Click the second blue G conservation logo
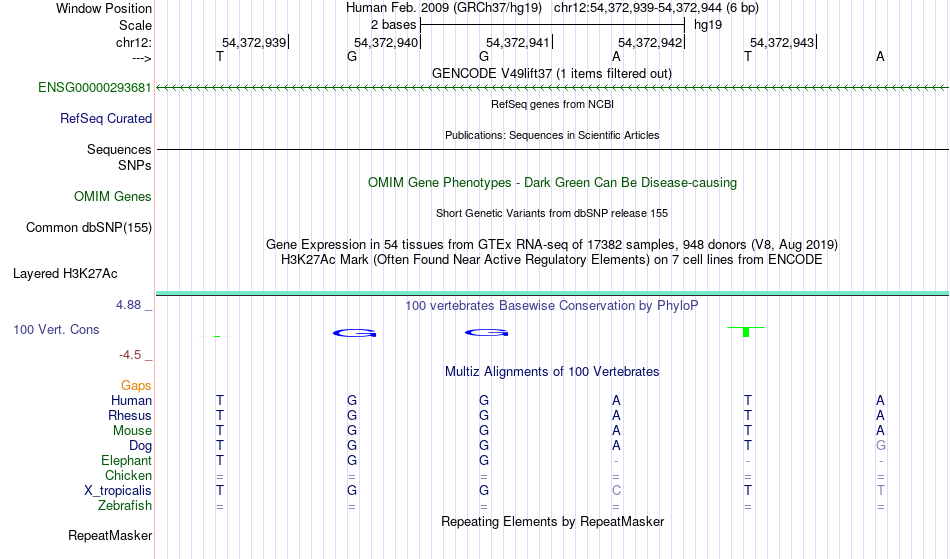The image size is (950, 559). point(487,333)
